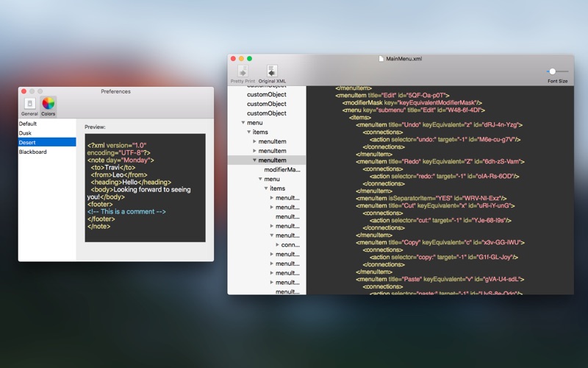
Task: Click inside the XML preview text area
Action: [145, 188]
